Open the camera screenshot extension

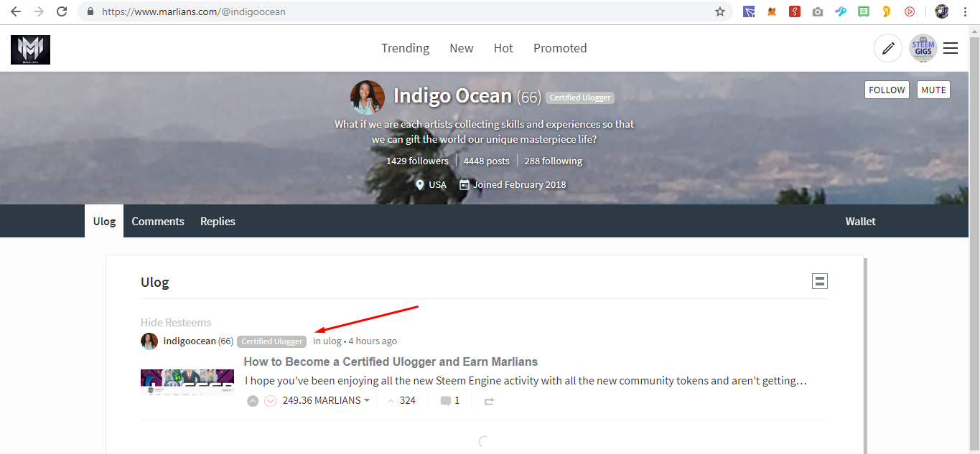pyautogui.click(x=818, y=11)
